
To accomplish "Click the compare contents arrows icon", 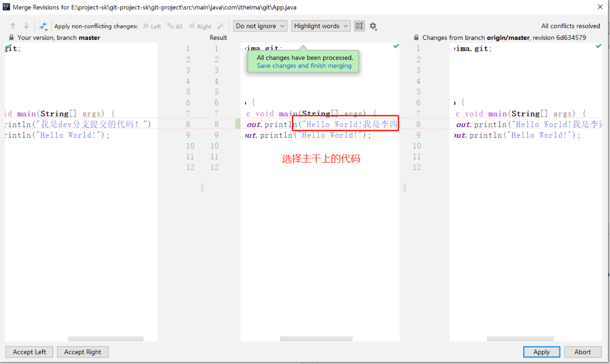I will 43,26.
